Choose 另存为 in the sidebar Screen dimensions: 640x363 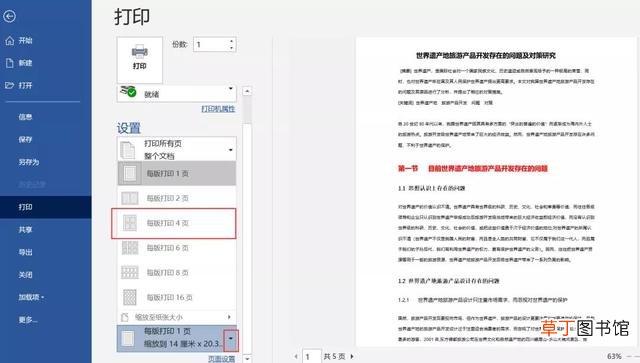29,162
